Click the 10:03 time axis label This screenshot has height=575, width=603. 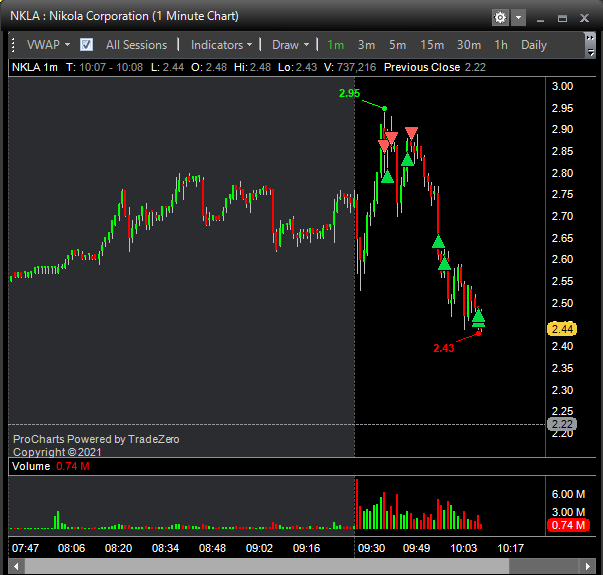point(463,548)
